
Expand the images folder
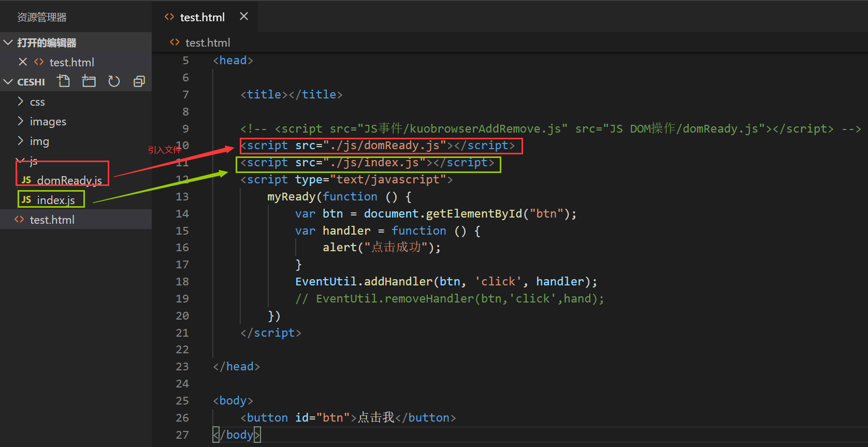21,121
